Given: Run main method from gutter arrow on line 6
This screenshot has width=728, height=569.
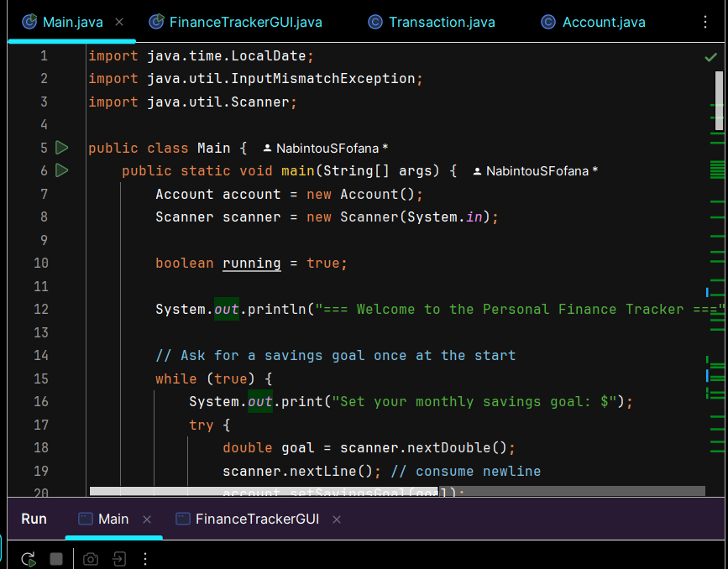Looking at the screenshot, I should [62, 170].
